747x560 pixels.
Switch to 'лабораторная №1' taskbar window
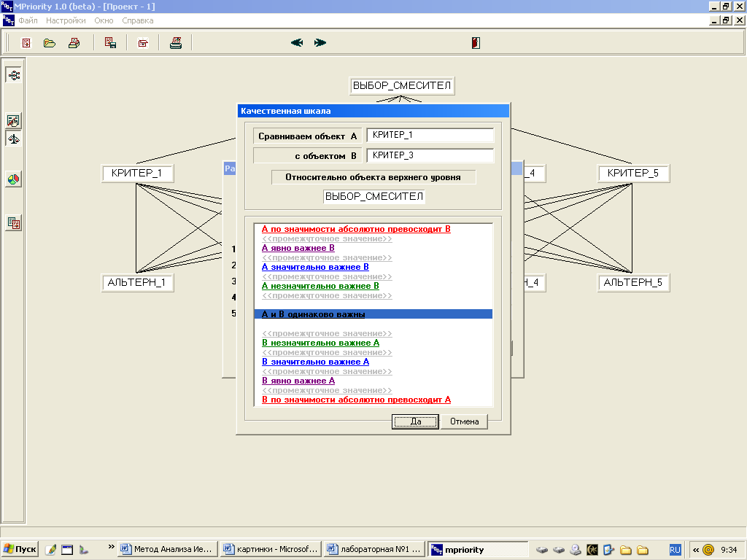374,550
